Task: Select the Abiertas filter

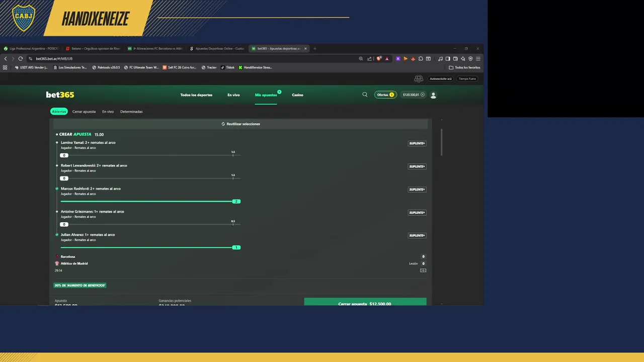Action: (59, 112)
